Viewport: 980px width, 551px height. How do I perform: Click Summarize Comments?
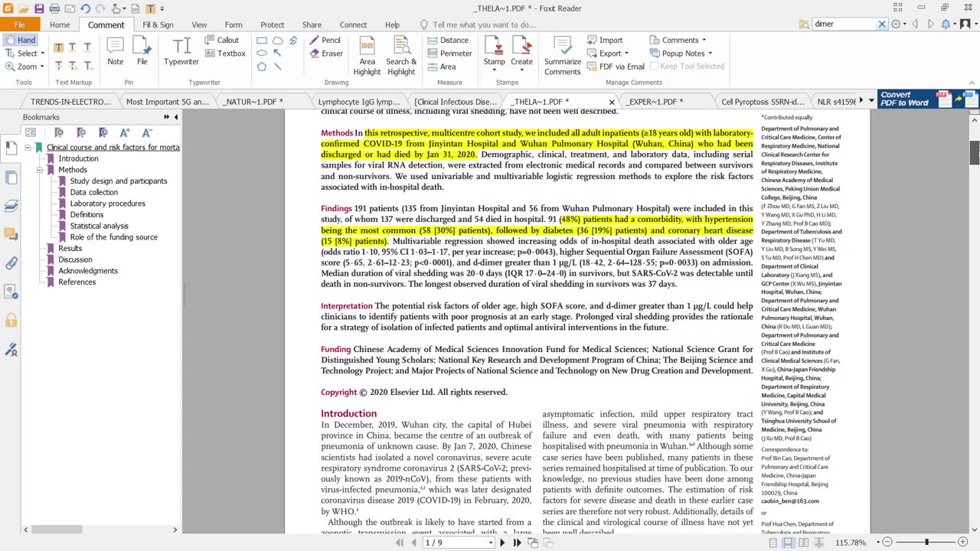pos(563,56)
